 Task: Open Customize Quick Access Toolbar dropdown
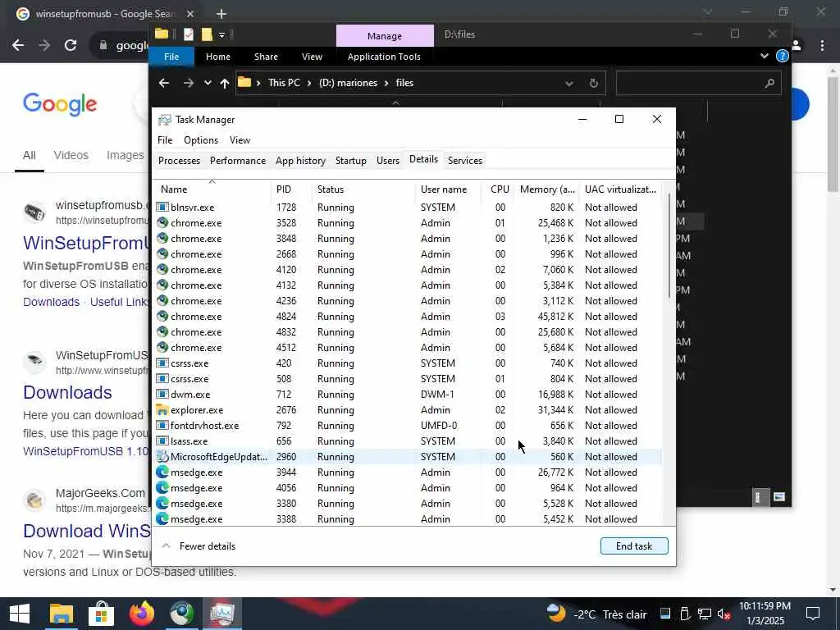pos(221,34)
